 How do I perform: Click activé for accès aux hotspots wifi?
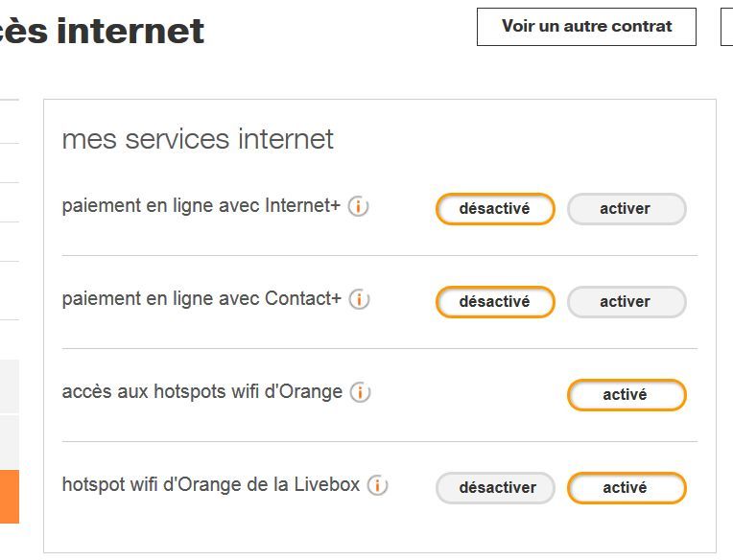(x=627, y=395)
